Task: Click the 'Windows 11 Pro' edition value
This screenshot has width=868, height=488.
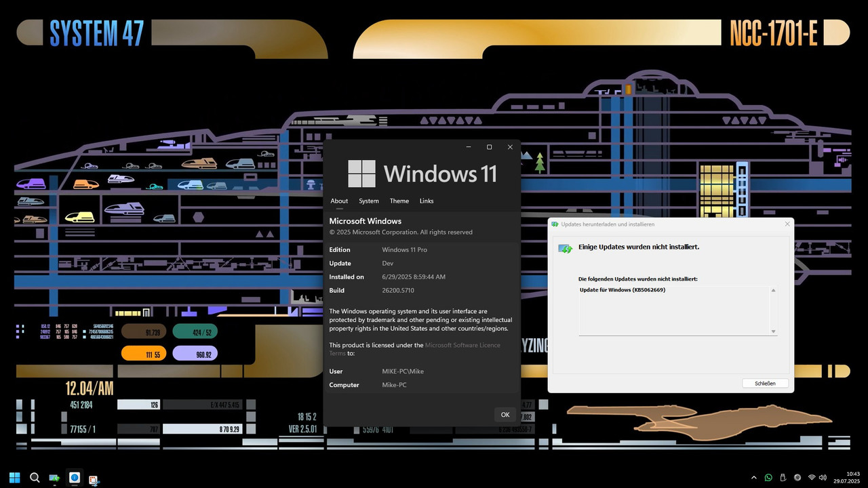Action: [405, 249]
